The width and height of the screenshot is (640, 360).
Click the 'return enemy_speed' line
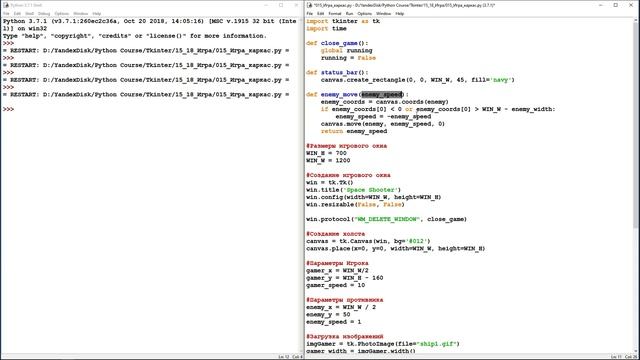[354, 131]
